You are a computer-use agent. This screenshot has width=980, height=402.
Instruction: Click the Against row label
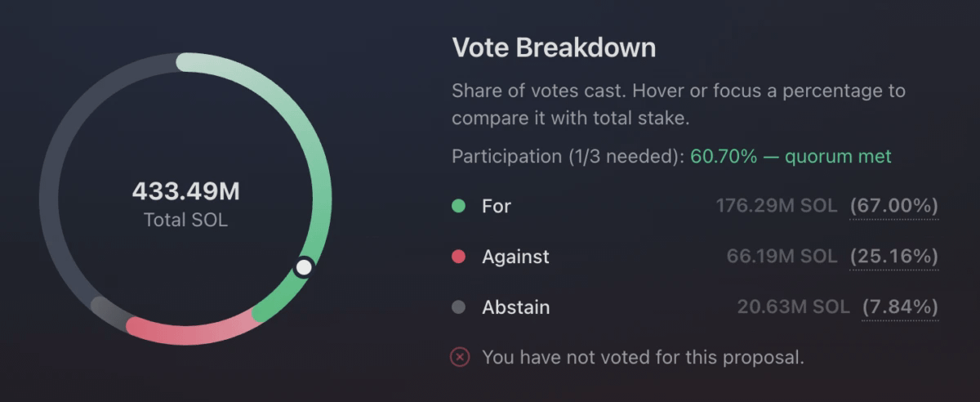515,257
